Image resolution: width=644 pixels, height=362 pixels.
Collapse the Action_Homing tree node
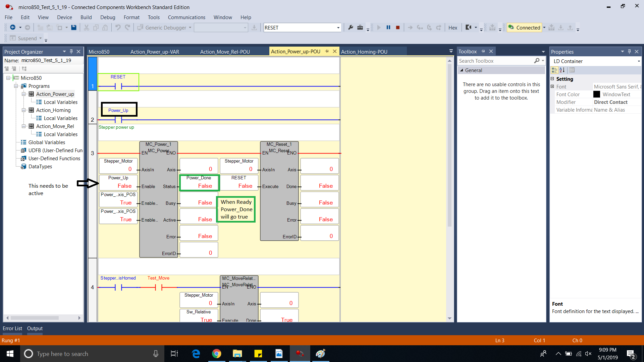tap(24, 110)
